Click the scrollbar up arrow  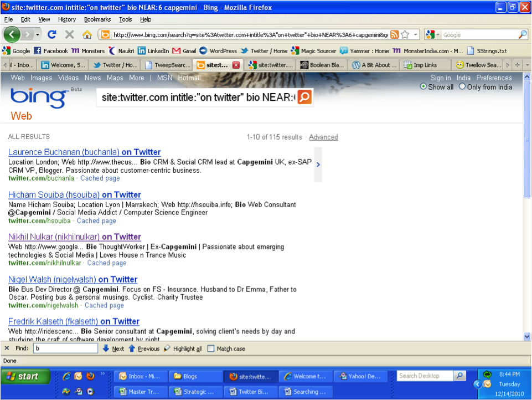click(526, 77)
